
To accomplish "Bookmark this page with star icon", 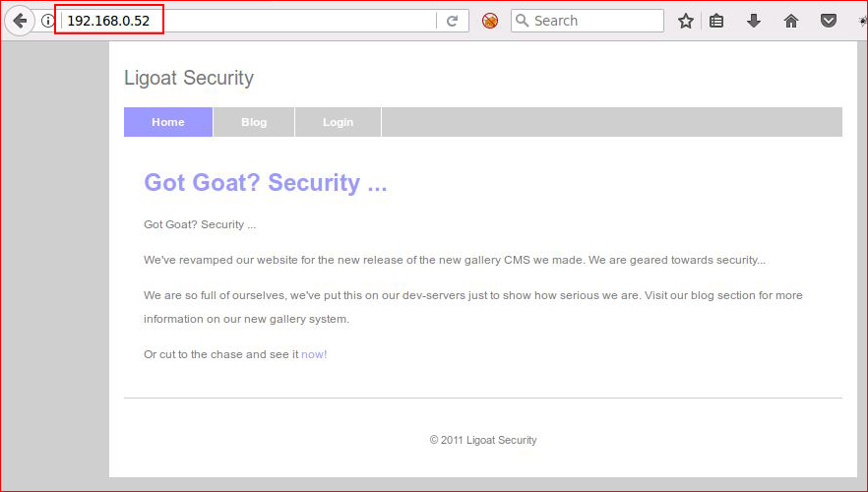I will (x=686, y=21).
